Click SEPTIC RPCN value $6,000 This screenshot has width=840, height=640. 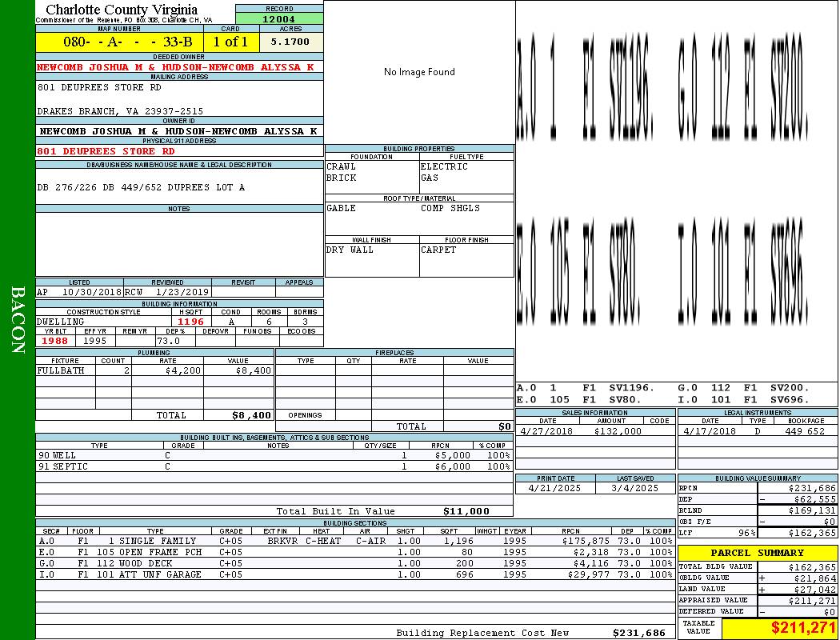[x=453, y=467]
